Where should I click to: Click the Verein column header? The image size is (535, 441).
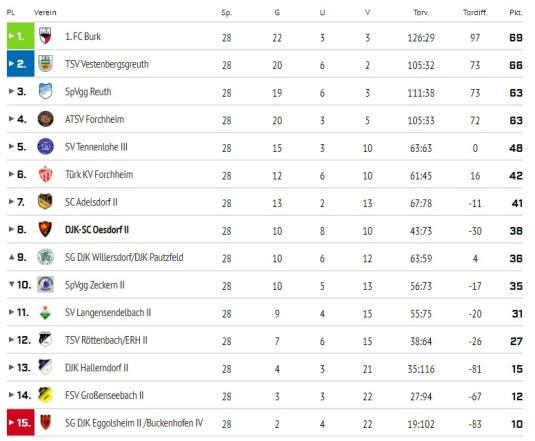[x=45, y=13]
